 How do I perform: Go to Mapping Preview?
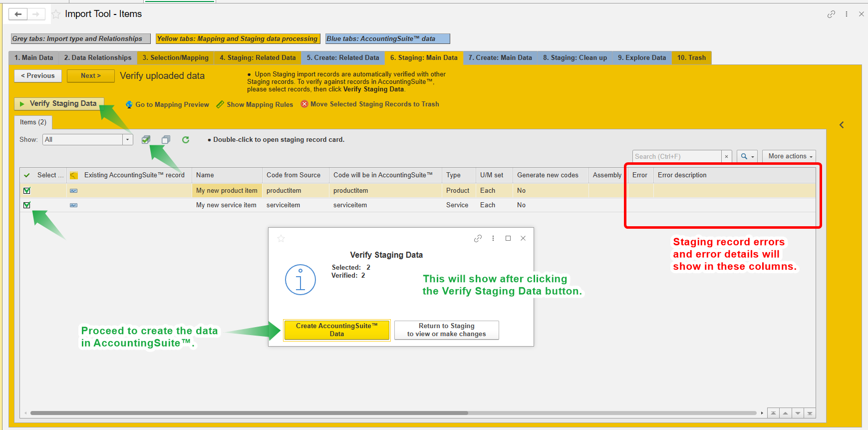[x=167, y=104]
